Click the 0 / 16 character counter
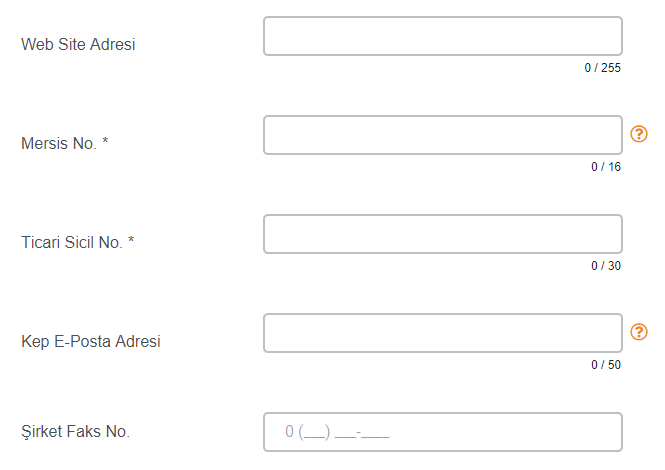665x470 pixels. click(x=605, y=167)
